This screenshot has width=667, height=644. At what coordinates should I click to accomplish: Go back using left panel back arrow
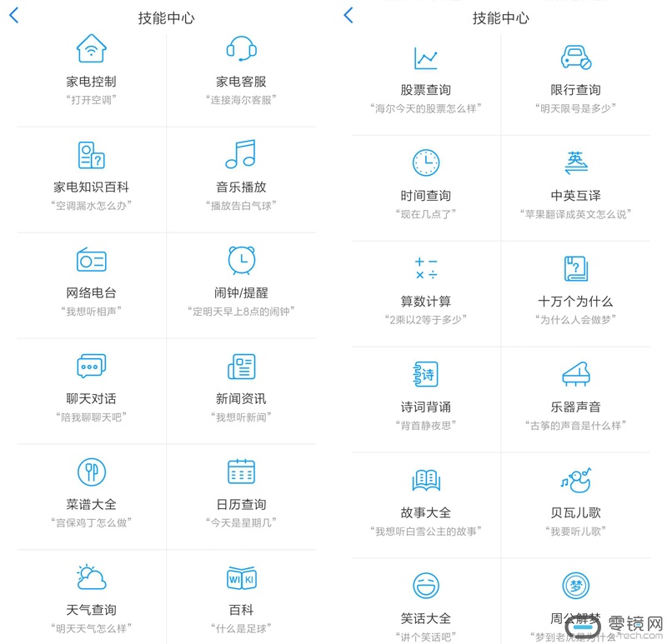click(x=14, y=16)
